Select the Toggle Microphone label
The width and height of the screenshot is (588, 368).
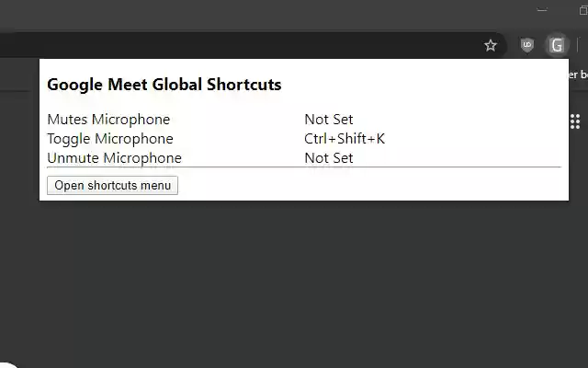[110, 139]
